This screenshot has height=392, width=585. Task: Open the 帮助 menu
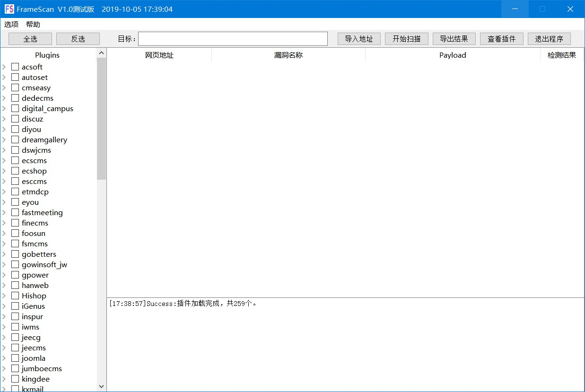tap(33, 25)
